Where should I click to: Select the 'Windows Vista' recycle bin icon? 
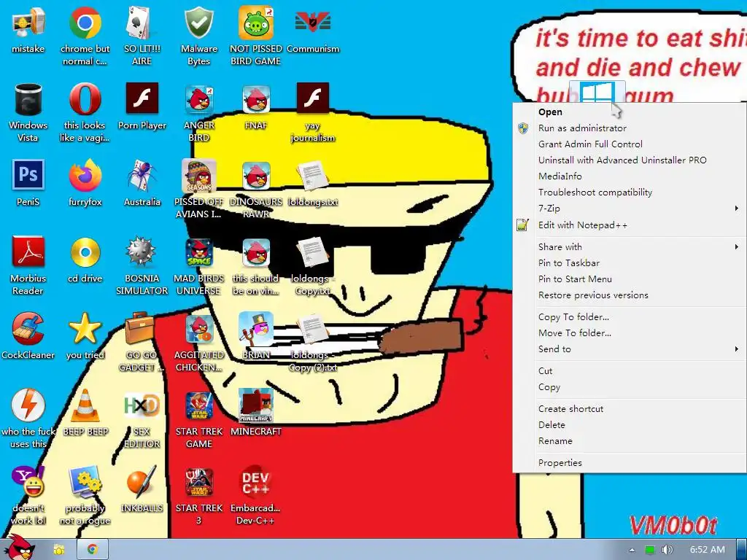point(28,99)
